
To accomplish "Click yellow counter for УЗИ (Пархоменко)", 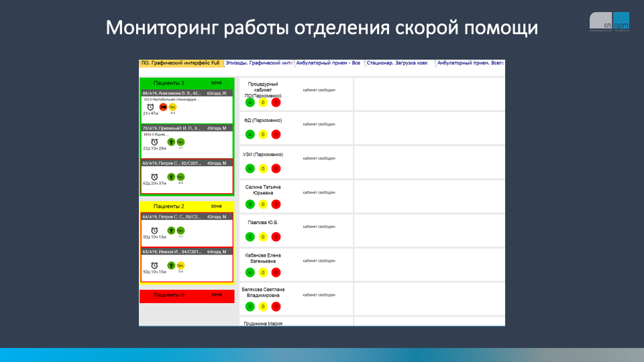I will [x=263, y=169].
